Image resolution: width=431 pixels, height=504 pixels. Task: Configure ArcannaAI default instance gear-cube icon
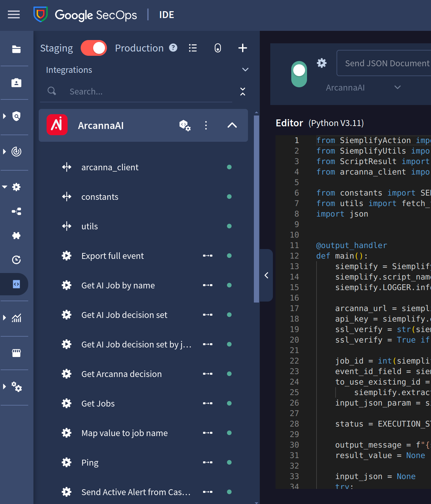185,125
